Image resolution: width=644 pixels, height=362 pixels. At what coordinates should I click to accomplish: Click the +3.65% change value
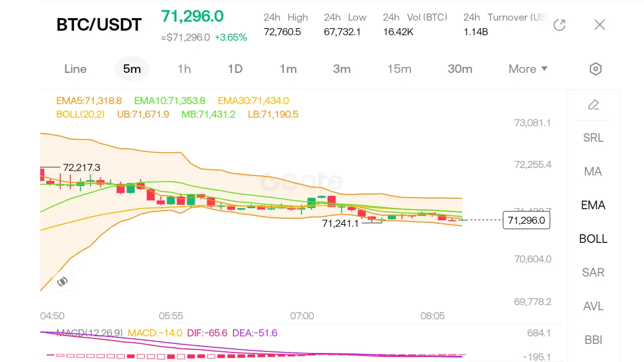[231, 37]
